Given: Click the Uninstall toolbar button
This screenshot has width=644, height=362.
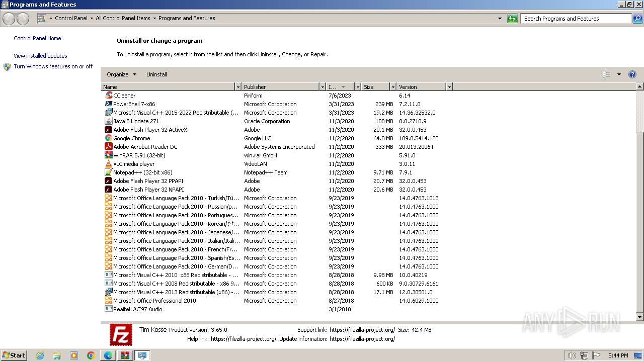Looking at the screenshot, I should tap(156, 74).
